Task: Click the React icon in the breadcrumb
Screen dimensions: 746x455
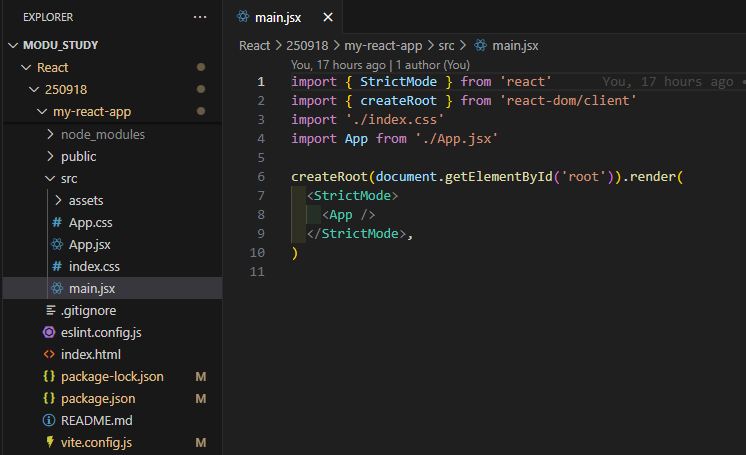Action: (481, 45)
